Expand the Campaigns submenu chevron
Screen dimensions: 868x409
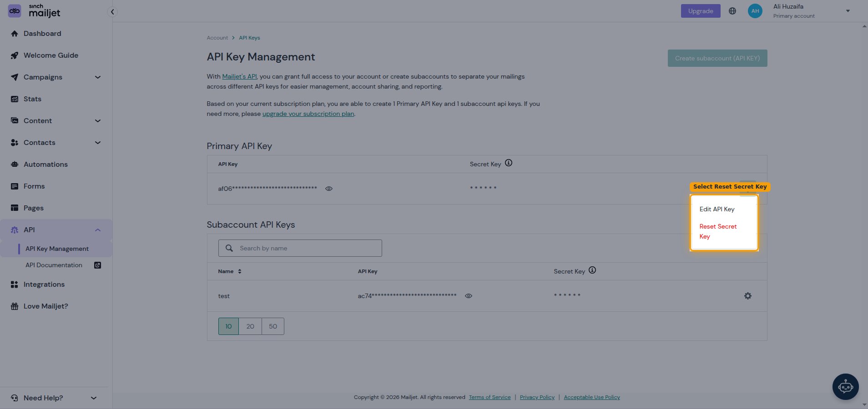point(98,77)
